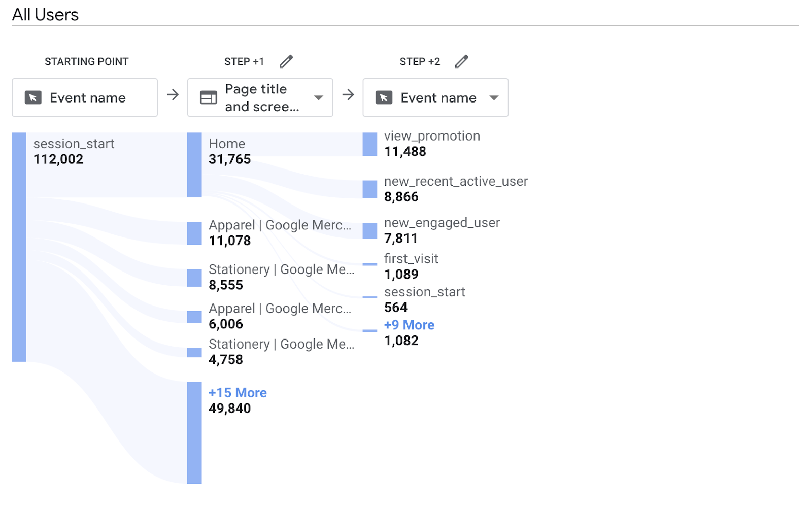Expand the Event name dropdown in Step +2
The width and height of the screenshot is (812, 509).
pos(494,98)
